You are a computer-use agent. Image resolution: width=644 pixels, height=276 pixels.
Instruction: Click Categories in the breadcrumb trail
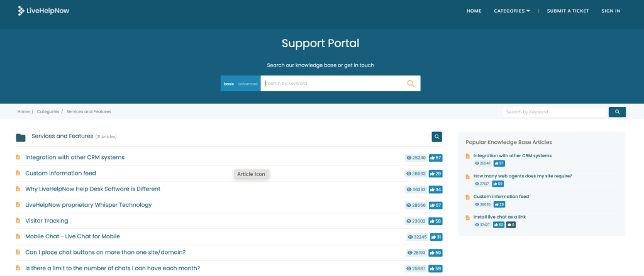click(48, 111)
